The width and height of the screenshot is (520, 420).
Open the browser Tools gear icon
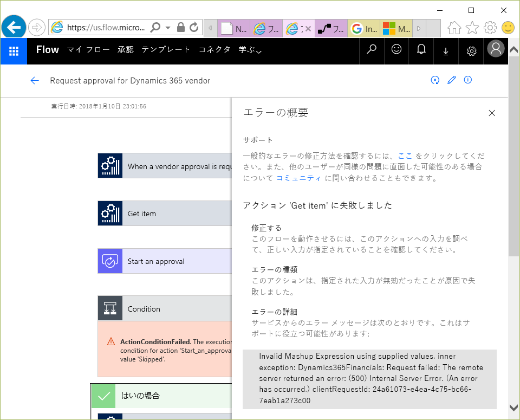[490, 28]
